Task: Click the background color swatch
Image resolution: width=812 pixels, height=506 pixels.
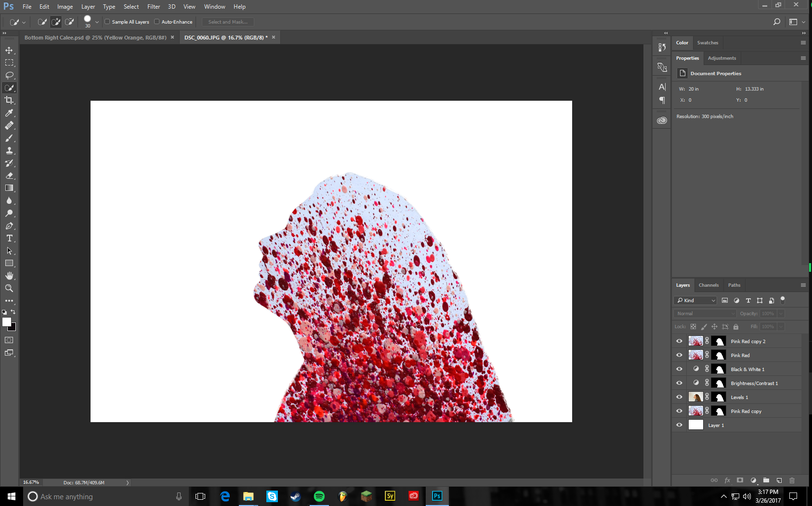Action: tap(13, 328)
